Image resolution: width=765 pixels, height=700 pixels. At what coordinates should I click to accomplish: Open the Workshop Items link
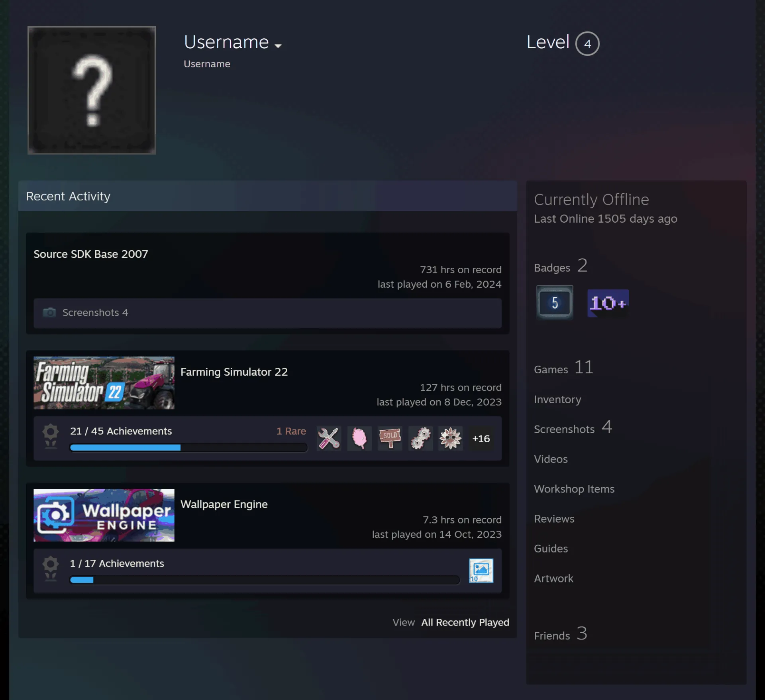click(574, 489)
